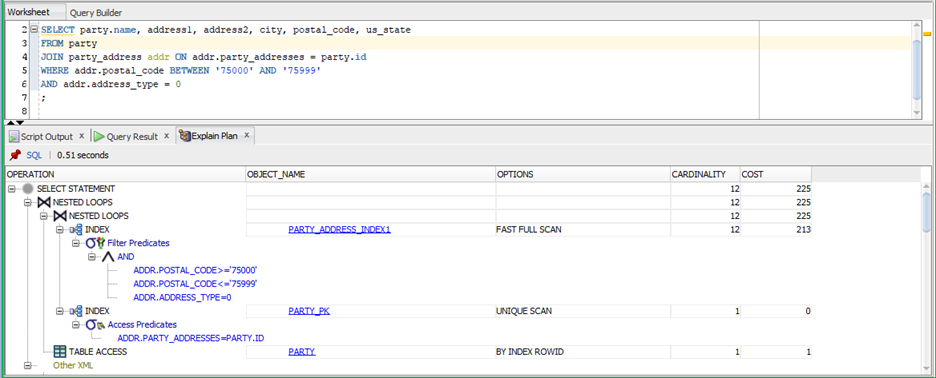Screen dimensions: 936x378
Task: Toggle code folding on the SELECT line
Action: point(33,29)
